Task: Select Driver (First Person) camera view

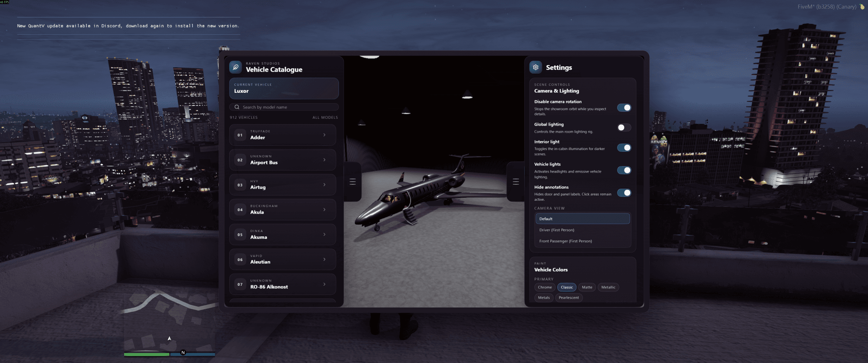Action: tap(556, 230)
